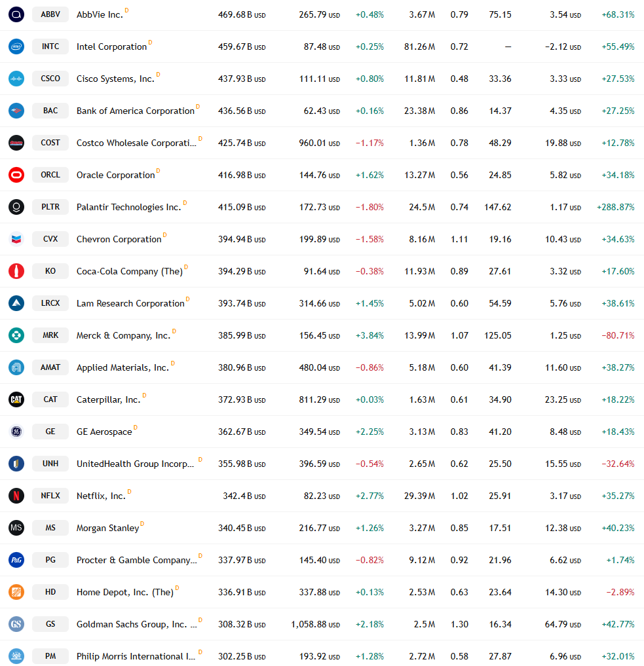Open the Bank of America Corporation link
The height and width of the screenshot is (666, 644).
coord(136,111)
